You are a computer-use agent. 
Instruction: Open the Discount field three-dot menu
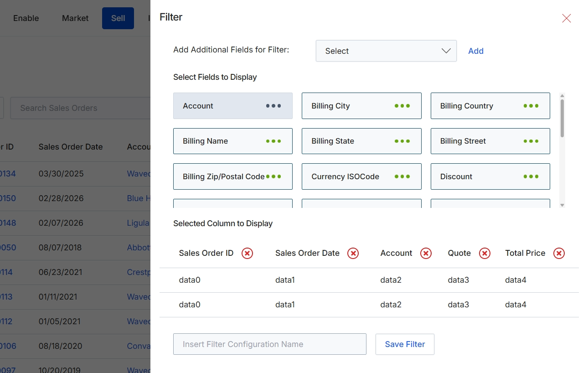pos(531,176)
